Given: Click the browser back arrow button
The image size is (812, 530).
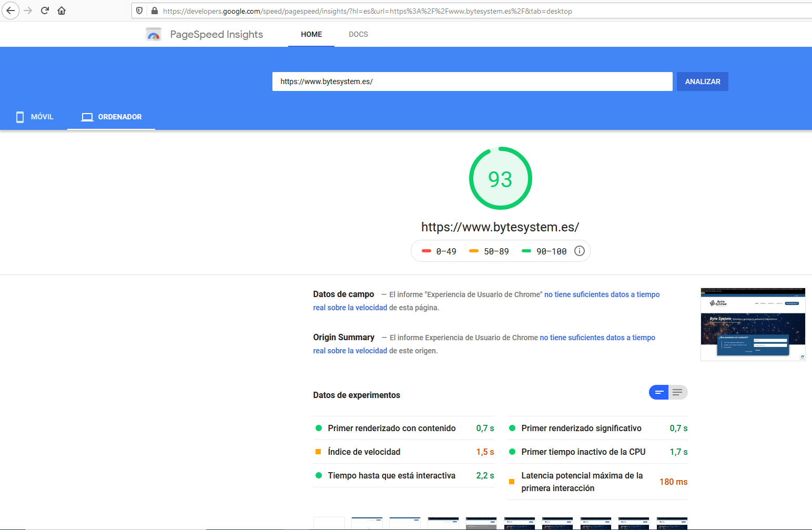Looking at the screenshot, I should coord(11,11).
